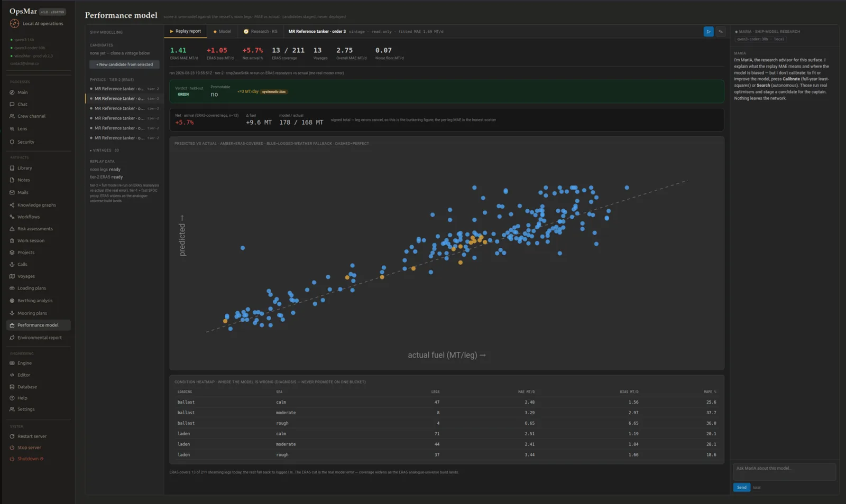Open Knowledge graphs page
The image size is (846, 504).
click(36, 205)
